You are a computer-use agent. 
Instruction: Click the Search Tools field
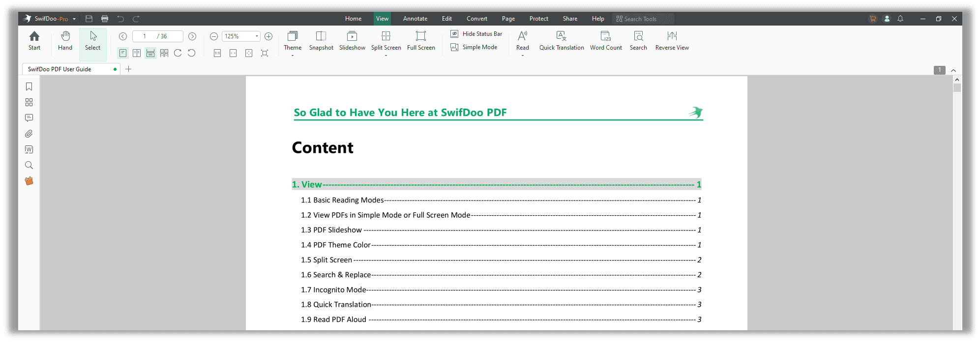[x=643, y=19]
